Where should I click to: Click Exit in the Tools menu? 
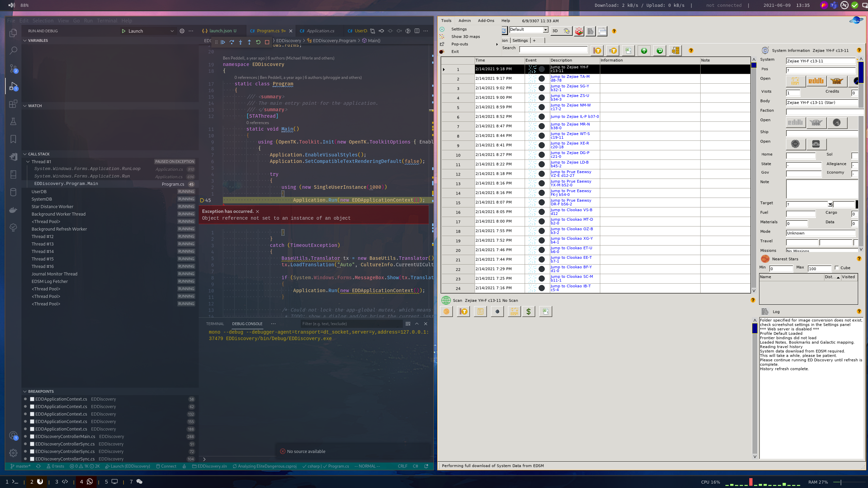click(455, 51)
